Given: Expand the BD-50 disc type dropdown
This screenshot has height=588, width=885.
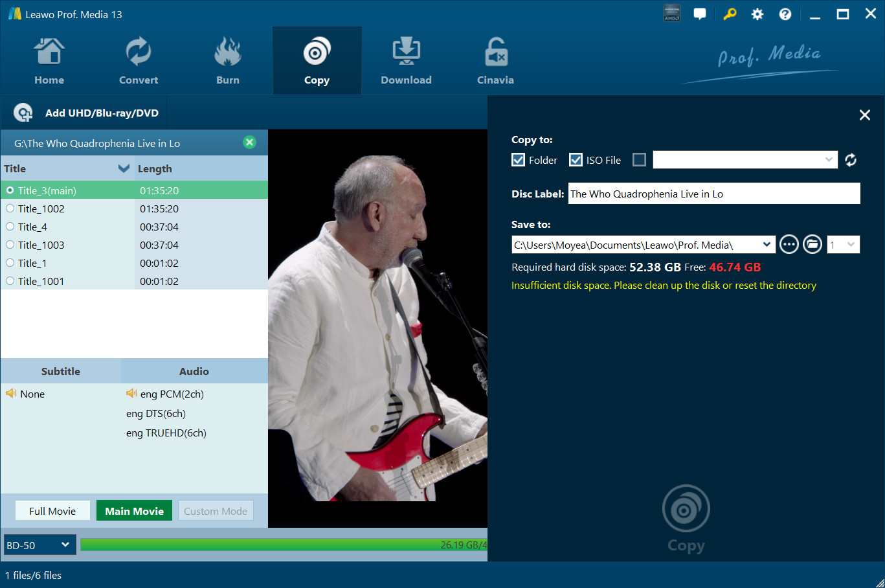Looking at the screenshot, I should point(39,545).
